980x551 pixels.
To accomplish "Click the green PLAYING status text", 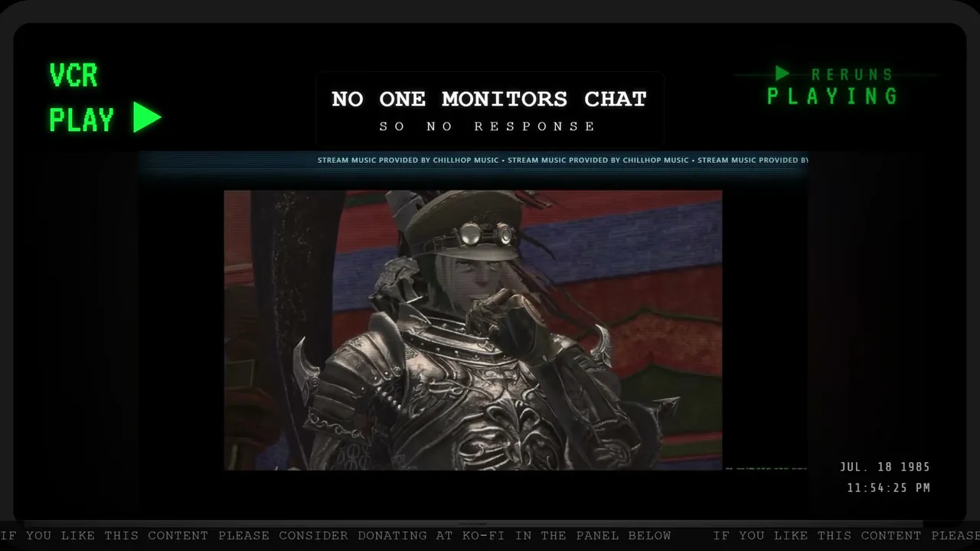I will pyautogui.click(x=832, y=96).
